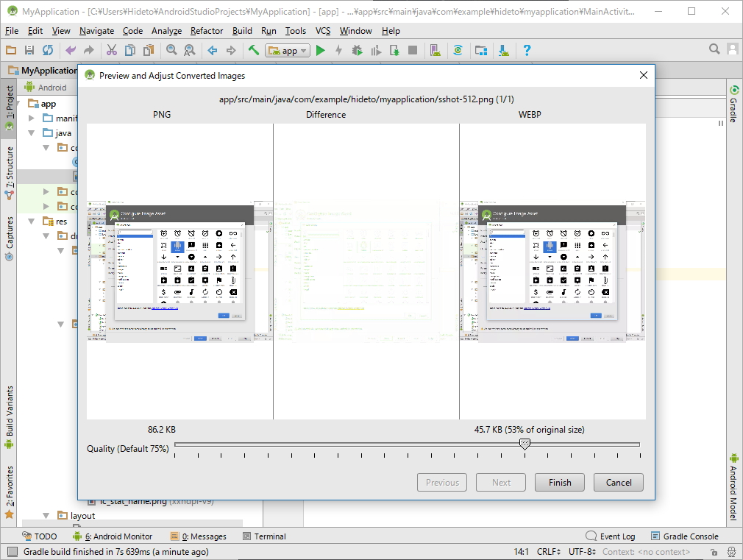Open the Android Monitor tool window
The image size is (743, 560).
[x=113, y=536]
